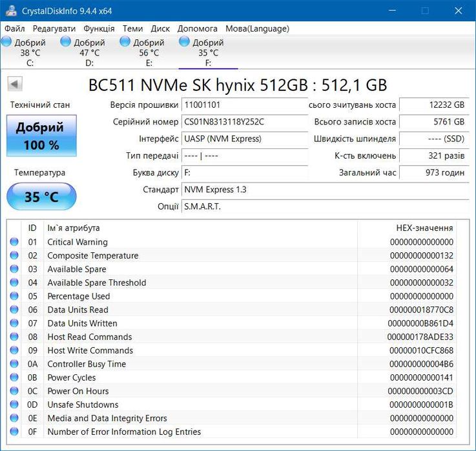Click status orb beside Controller Busy Time
Image resolution: width=476 pixels, height=451 pixels.
(14, 364)
